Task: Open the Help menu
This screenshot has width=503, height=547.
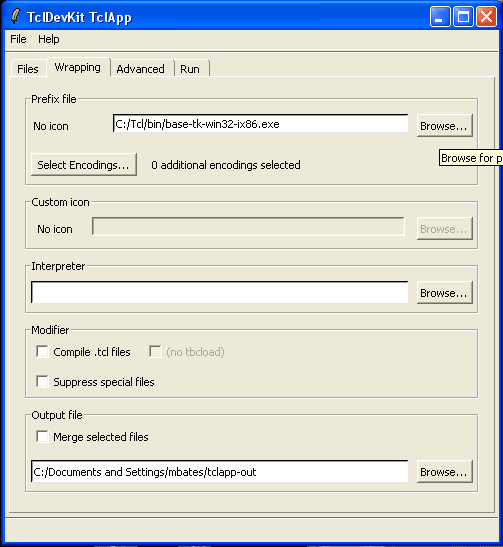Action: tap(48, 39)
